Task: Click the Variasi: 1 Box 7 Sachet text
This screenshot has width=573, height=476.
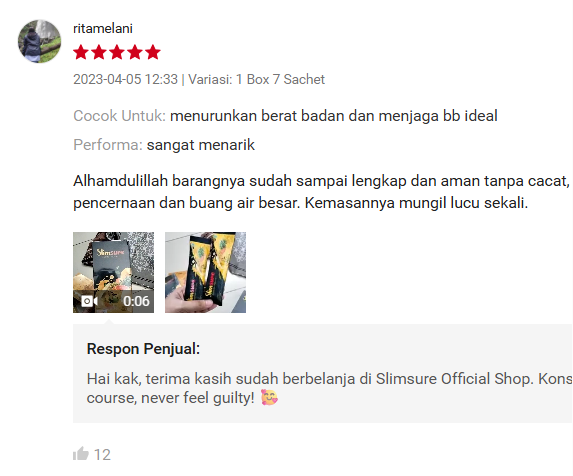Action: [x=256, y=79]
